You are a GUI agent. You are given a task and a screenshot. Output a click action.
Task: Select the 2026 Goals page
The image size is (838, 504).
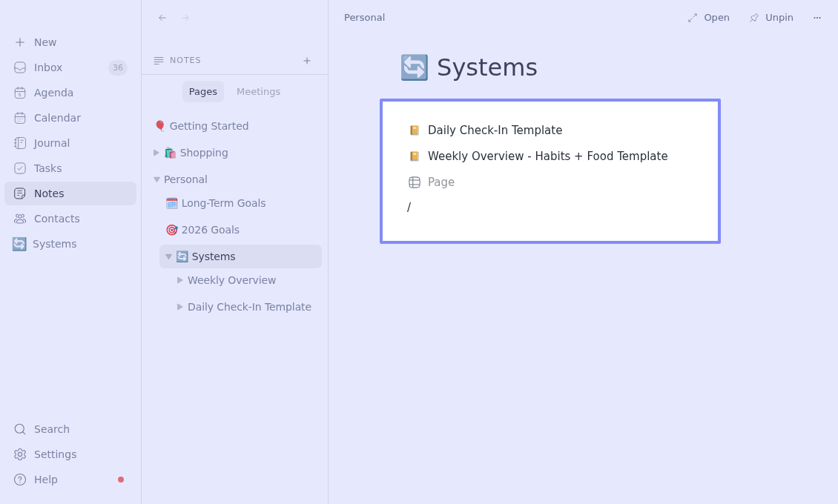pos(210,230)
